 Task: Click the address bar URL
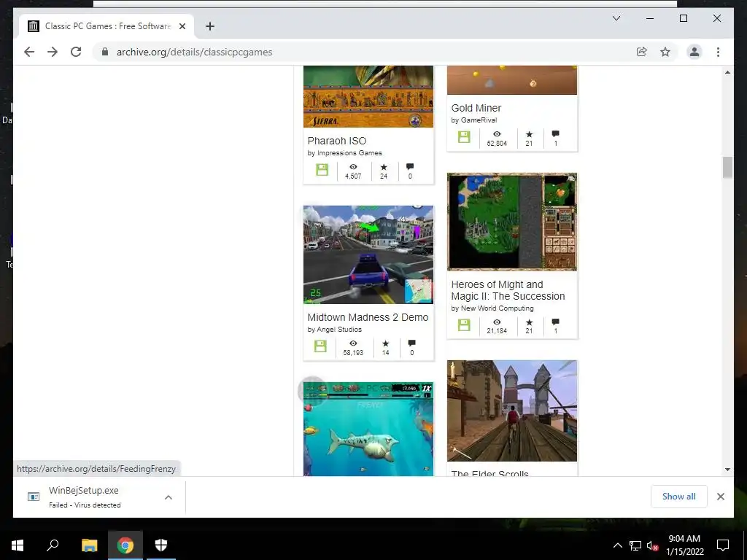click(194, 52)
